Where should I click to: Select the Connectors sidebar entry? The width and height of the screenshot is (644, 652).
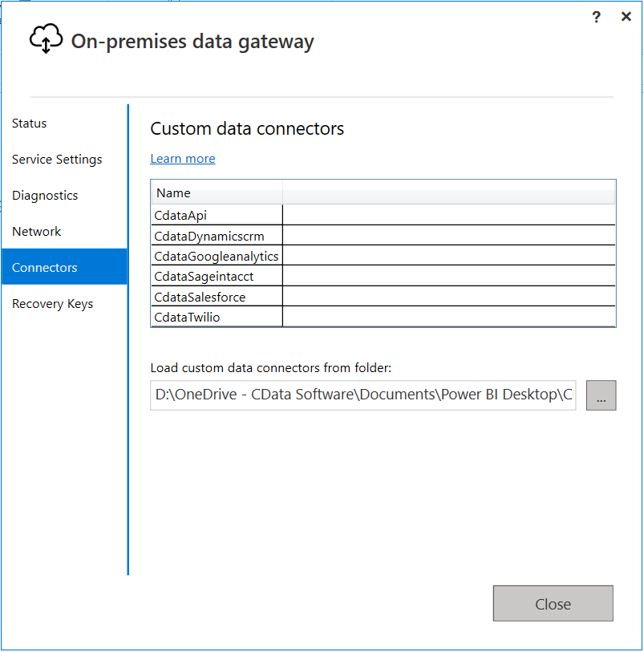coord(44,267)
